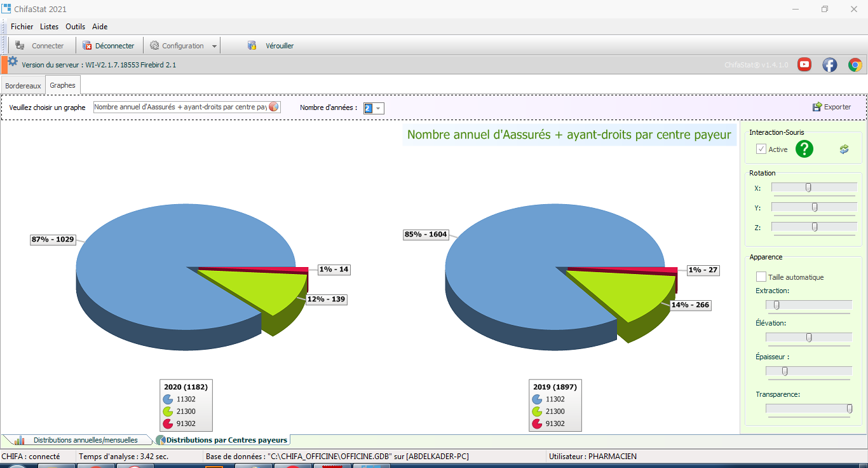Toggle the Active checkbox

coord(761,149)
